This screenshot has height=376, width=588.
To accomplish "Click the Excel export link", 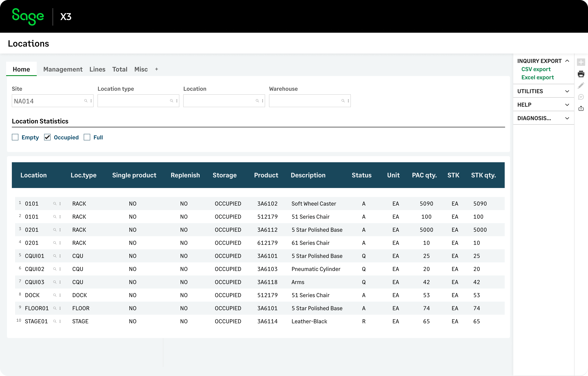I will (x=537, y=77).
